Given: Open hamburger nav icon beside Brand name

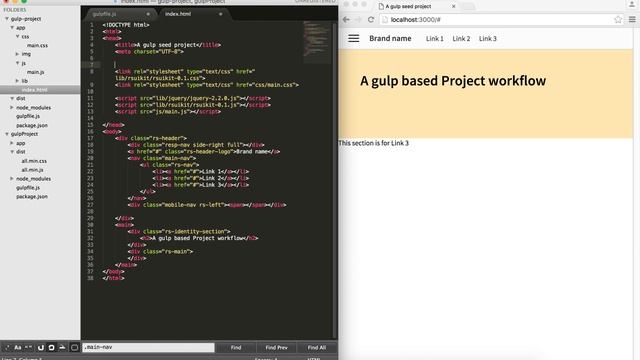Looking at the screenshot, I should 353,38.
